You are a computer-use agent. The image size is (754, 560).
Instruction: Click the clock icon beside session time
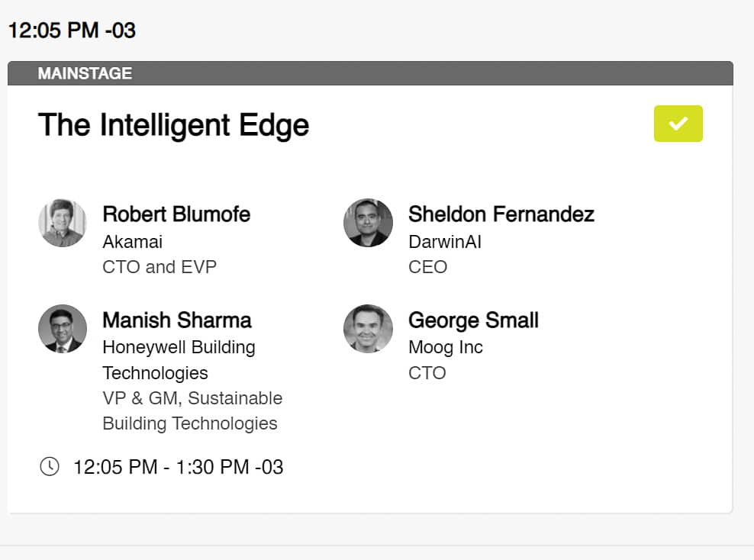49,466
